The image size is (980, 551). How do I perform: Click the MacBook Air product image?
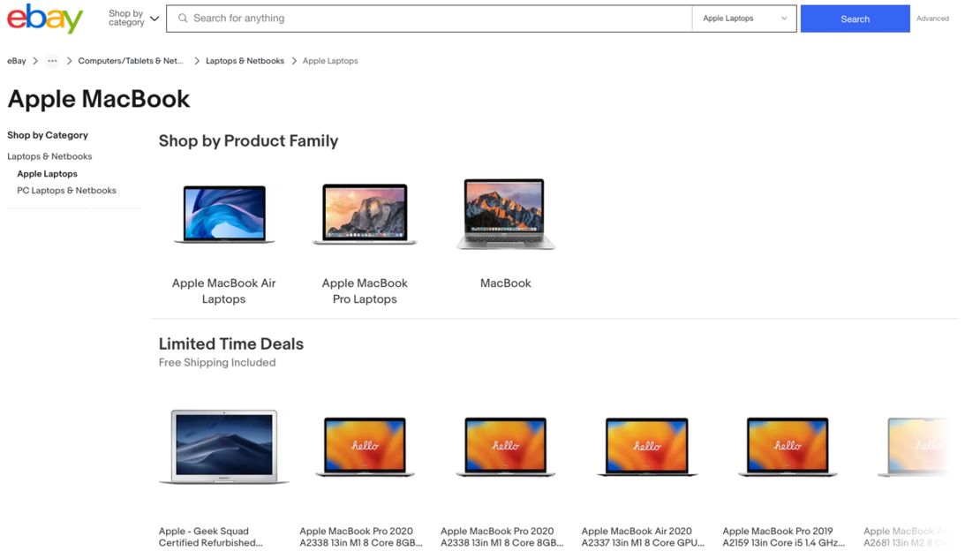pyautogui.click(x=223, y=214)
